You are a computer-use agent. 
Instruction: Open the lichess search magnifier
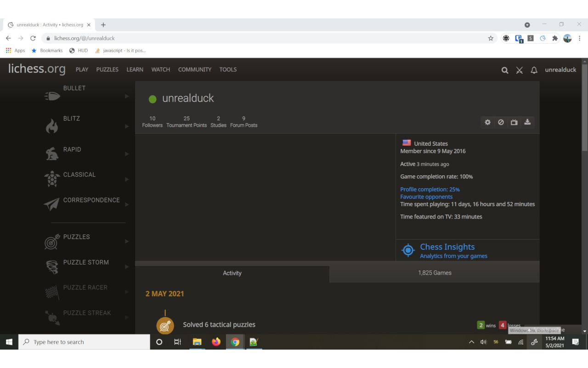coord(505,70)
